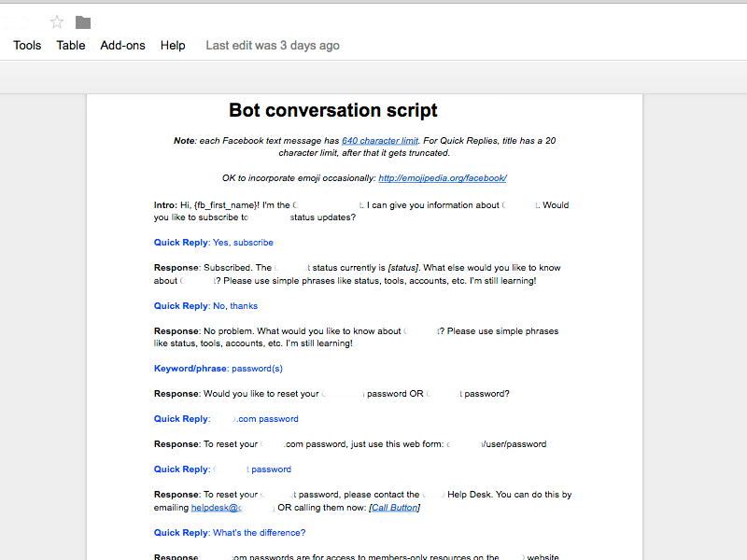
Task: Click the 'Bot conversation script' title
Action: pos(333,110)
